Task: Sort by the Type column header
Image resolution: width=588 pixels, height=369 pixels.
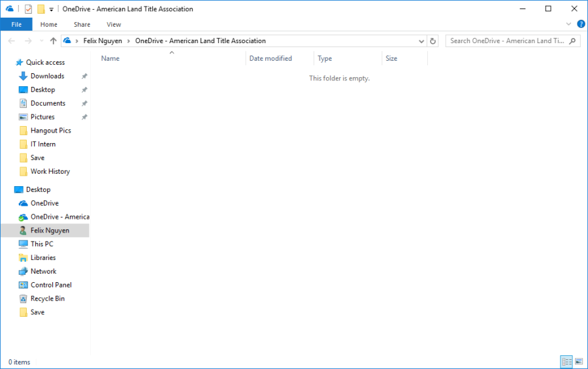Action: (x=325, y=58)
